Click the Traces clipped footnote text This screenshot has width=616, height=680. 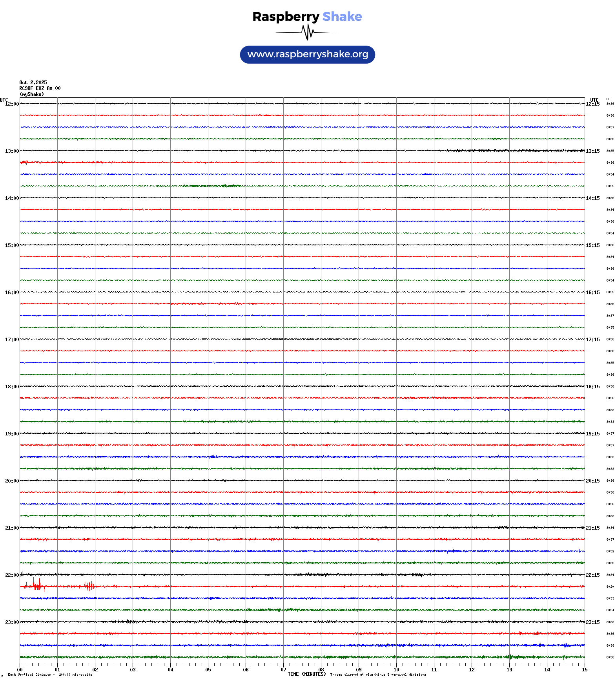378,675
